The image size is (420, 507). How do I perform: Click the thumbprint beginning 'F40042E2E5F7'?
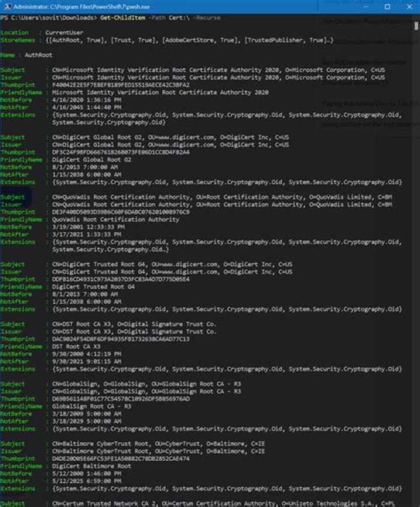click(121, 85)
